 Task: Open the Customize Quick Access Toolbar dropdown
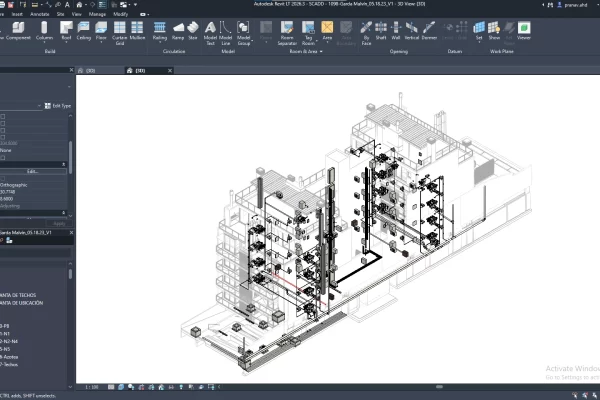coord(135,5)
